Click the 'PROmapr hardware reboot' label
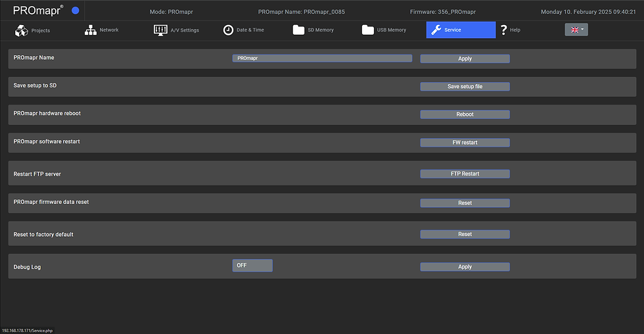 (x=47, y=113)
